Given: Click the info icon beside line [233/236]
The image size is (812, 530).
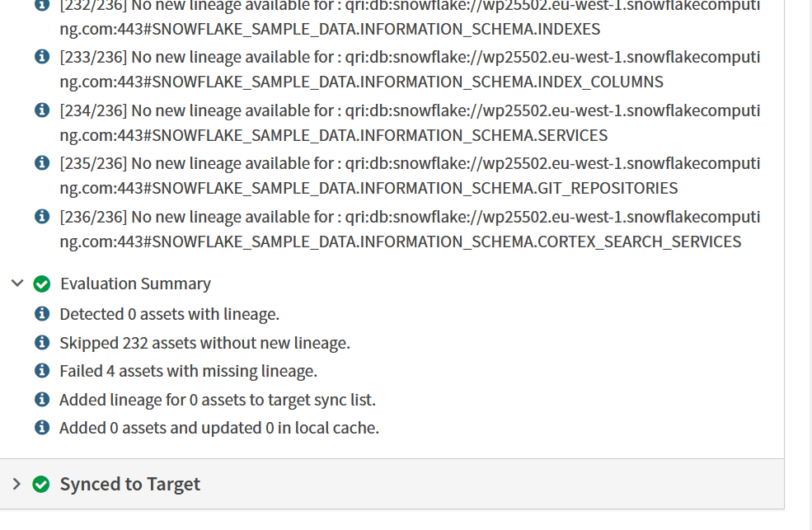Looking at the screenshot, I should 42,56.
